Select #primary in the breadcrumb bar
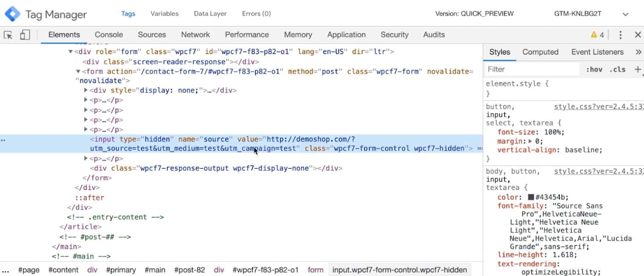The height and width of the screenshot is (276, 644). pyautogui.click(x=121, y=270)
